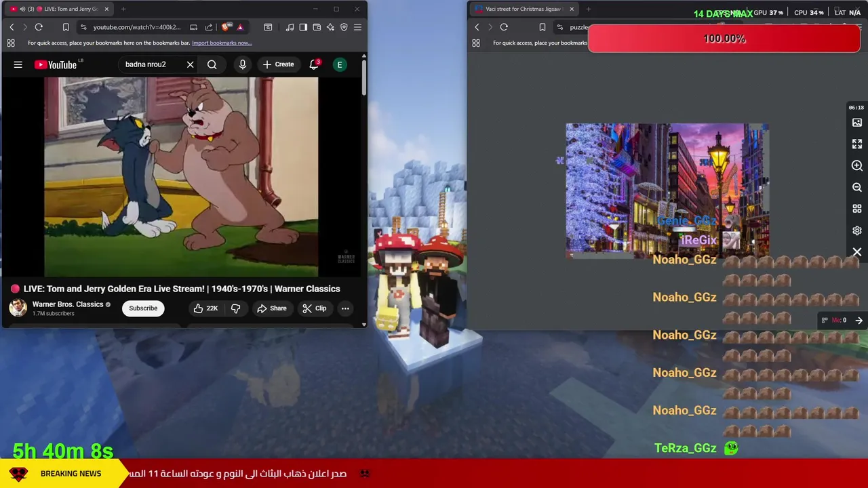This screenshot has width=868, height=488.
Task: Toggle puzzle fullscreen mode
Action: coord(857,144)
